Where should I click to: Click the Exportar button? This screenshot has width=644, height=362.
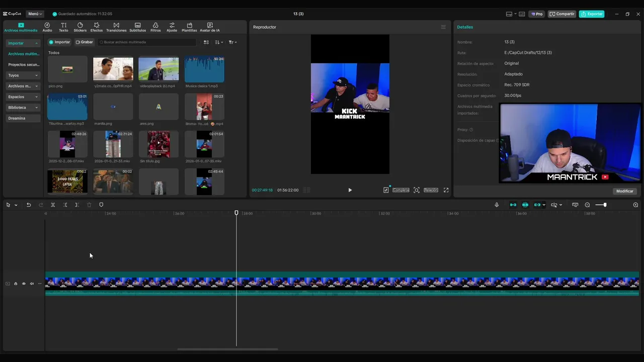click(x=592, y=14)
